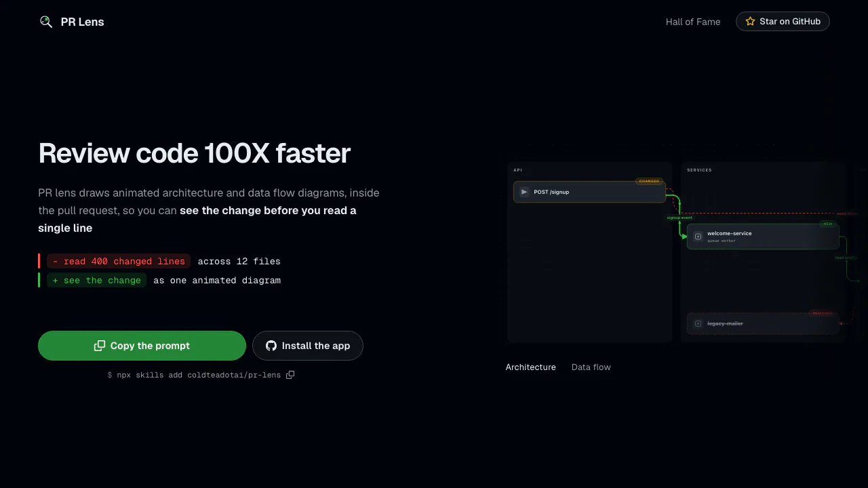
Task: Click the CHANGED badge on POST /signup
Action: tap(649, 181)
